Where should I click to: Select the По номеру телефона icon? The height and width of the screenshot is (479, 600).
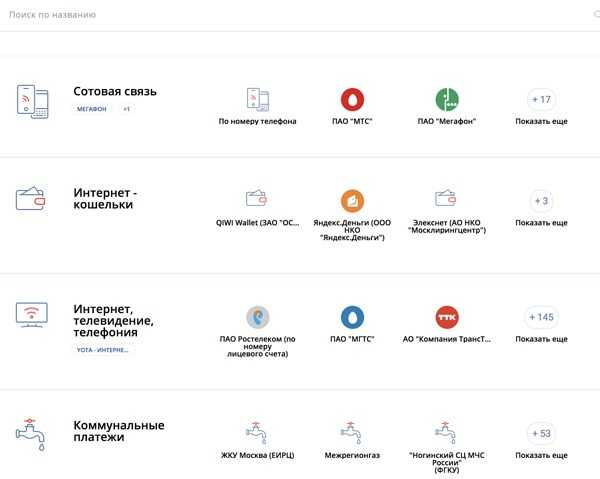pyautogui.click(x=258, y=99)
